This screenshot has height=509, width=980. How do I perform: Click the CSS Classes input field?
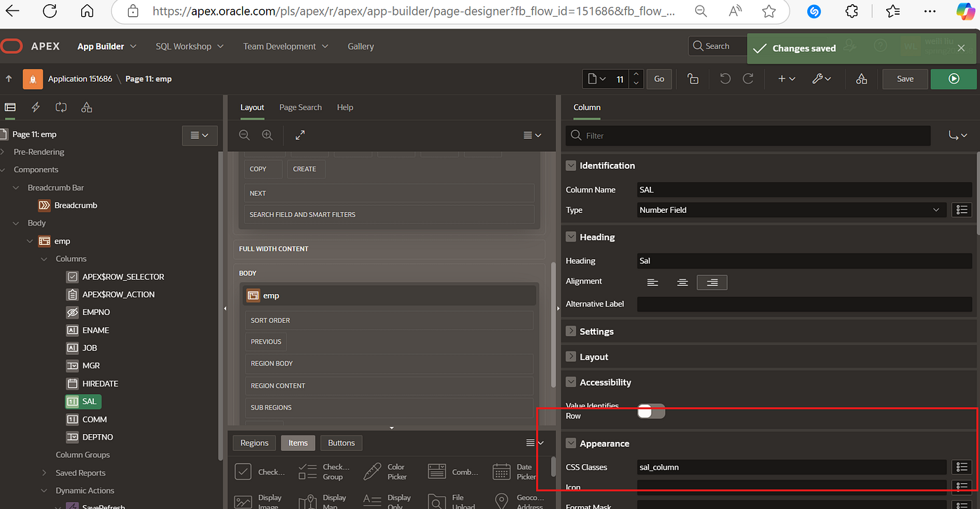tap(791, 467)
